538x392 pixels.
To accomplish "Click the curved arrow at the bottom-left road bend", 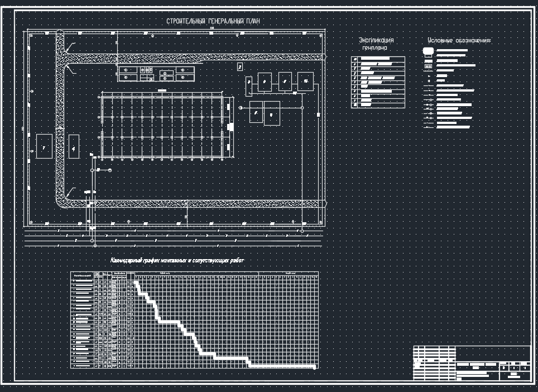I will pyautogui.click(x=70, y=192).
